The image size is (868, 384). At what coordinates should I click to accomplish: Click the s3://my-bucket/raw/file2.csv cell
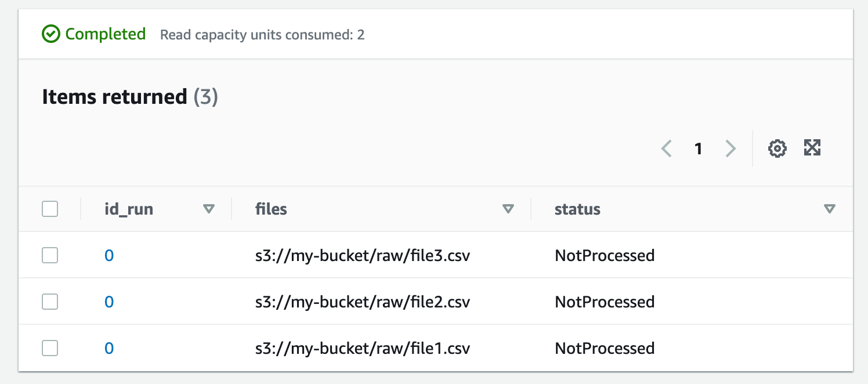(363, 302)
